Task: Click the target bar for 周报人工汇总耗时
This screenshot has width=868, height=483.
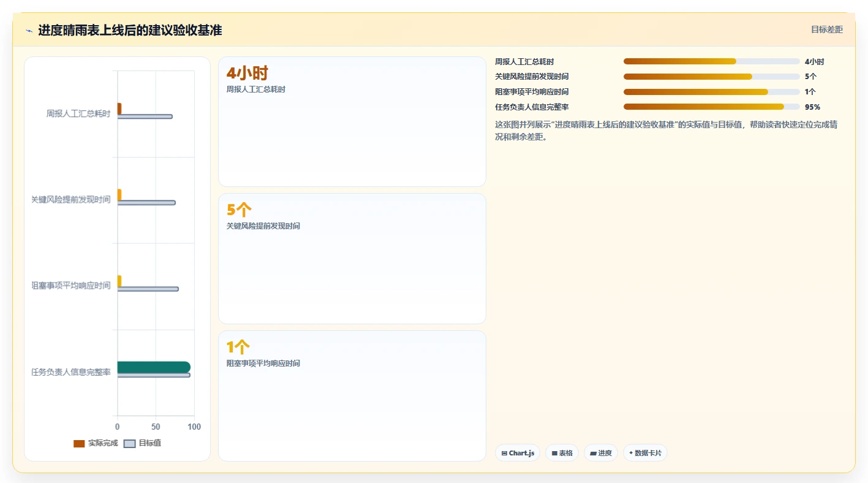Action: 145,116
